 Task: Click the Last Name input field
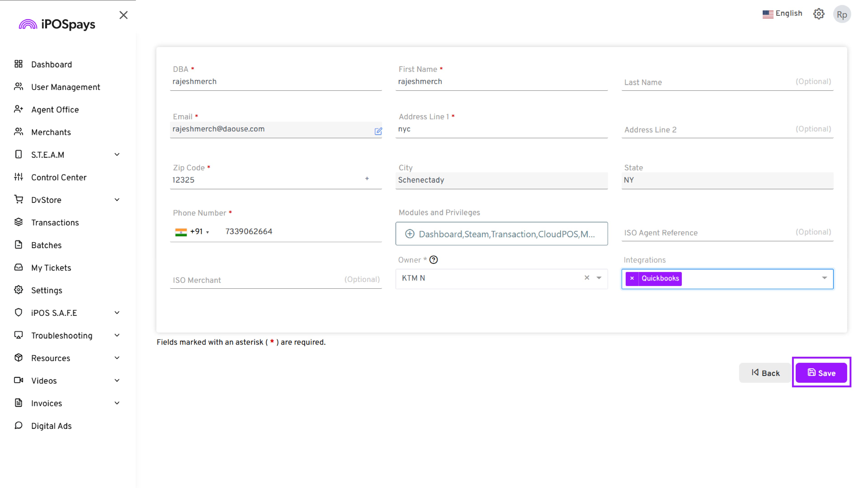(708, 82)
